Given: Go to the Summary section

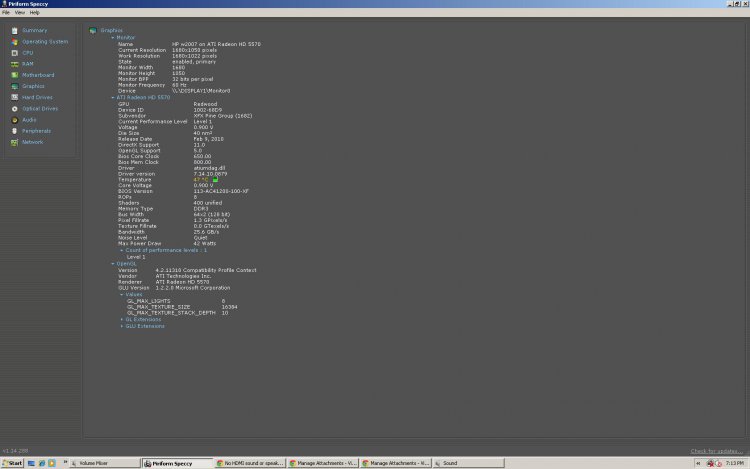Looking at the screenshot, I should click(x=34, y=31).
